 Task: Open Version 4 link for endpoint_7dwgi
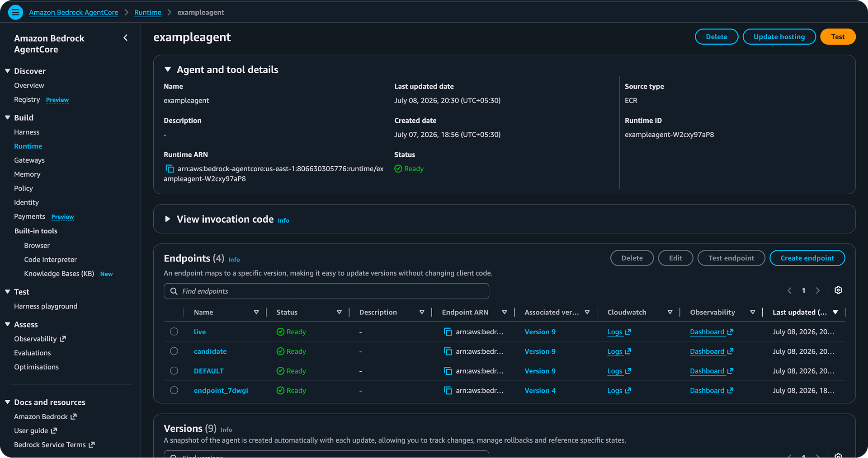coord(540,391)
